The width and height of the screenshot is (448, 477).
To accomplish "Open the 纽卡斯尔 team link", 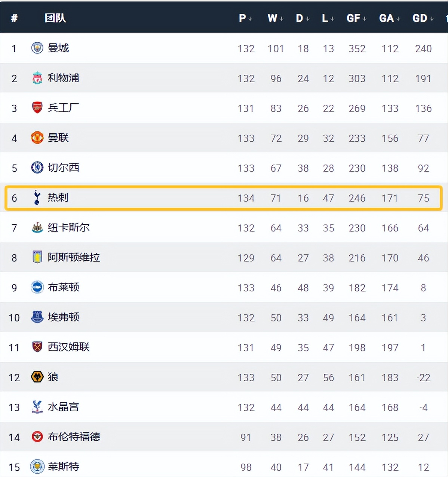I will point(68,227).
